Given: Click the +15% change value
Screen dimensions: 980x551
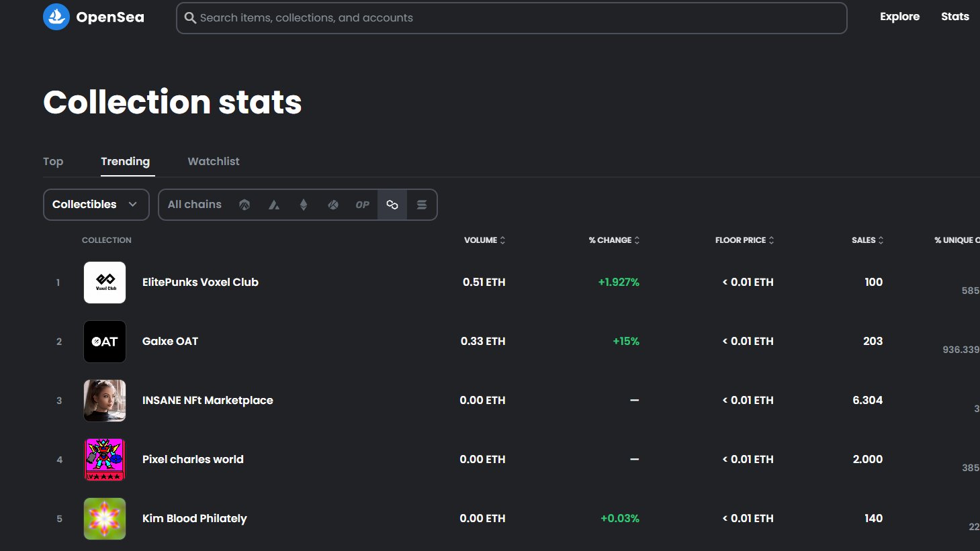Looking at the screenshot, I should pyautogui.click(x=626, y=342).
